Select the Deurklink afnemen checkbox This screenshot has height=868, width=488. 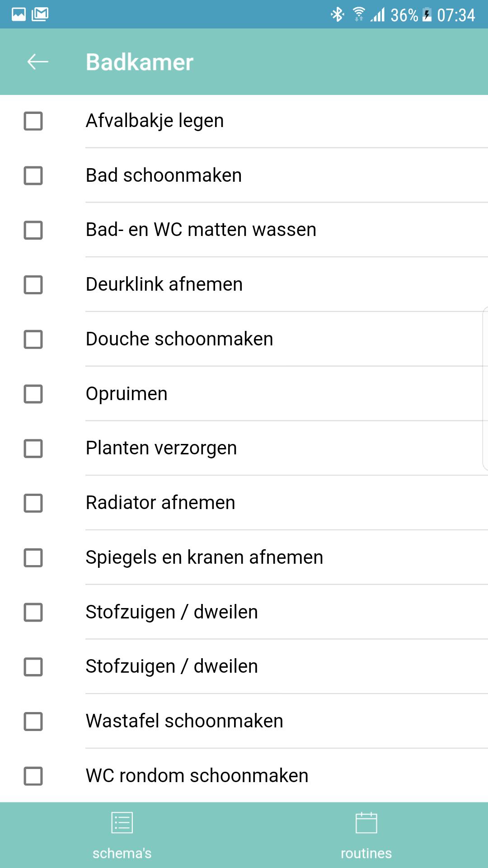[33, 285]
